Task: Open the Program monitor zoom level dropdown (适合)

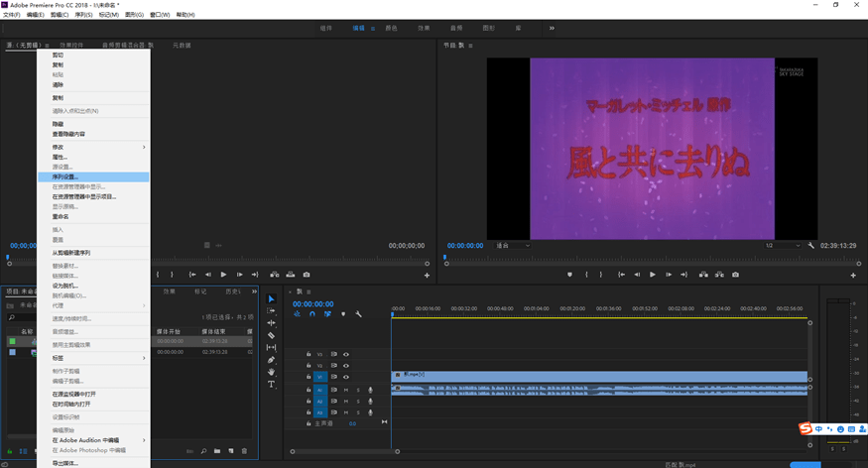Action: [513, 245]
